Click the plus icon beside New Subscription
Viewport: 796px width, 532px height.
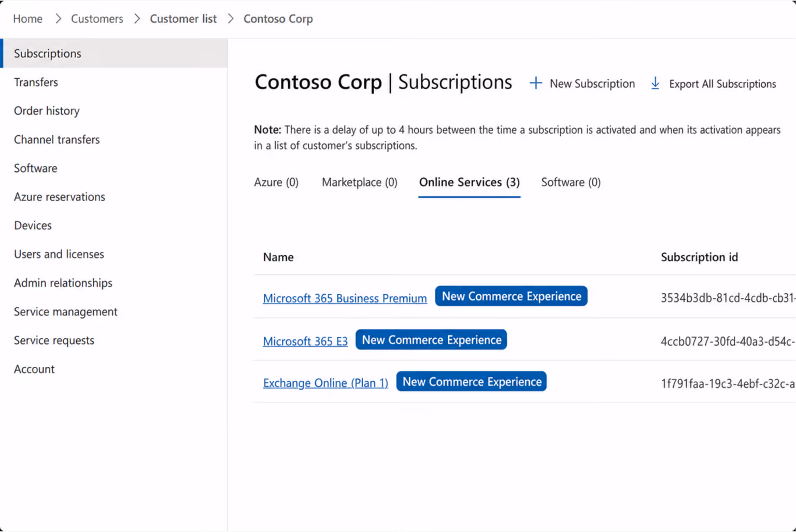tap(536, 83)
